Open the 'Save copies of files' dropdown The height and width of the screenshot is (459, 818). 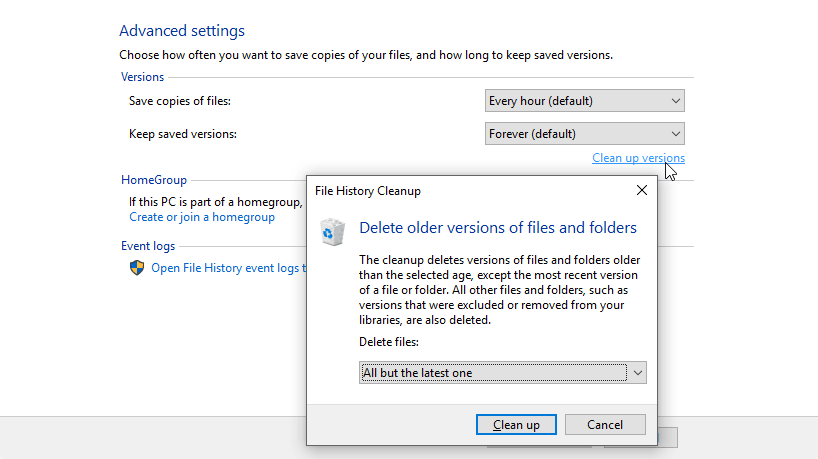584,101
